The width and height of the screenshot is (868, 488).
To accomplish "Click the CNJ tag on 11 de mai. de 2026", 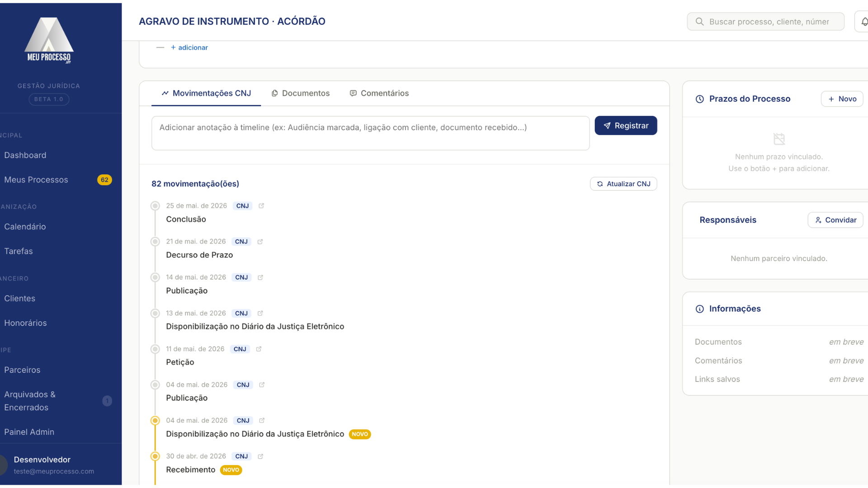I will coord(240,349).
